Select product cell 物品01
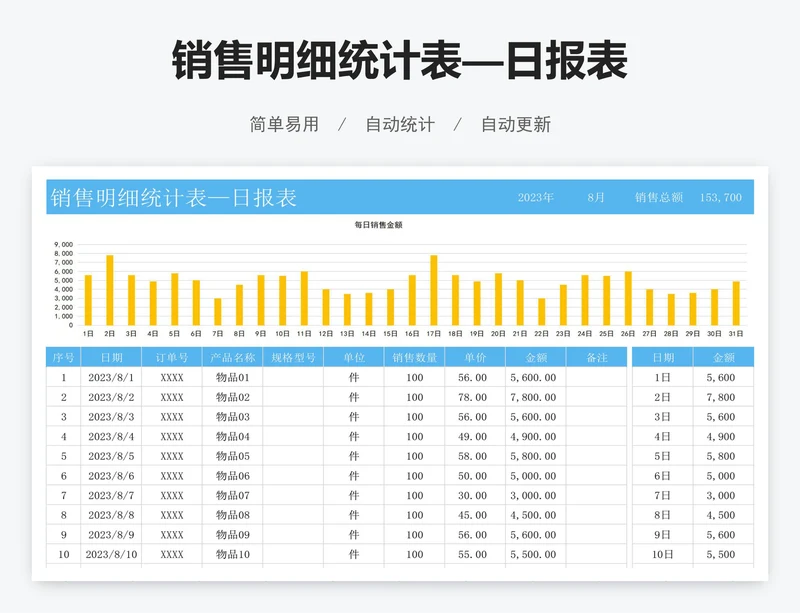 233,378
